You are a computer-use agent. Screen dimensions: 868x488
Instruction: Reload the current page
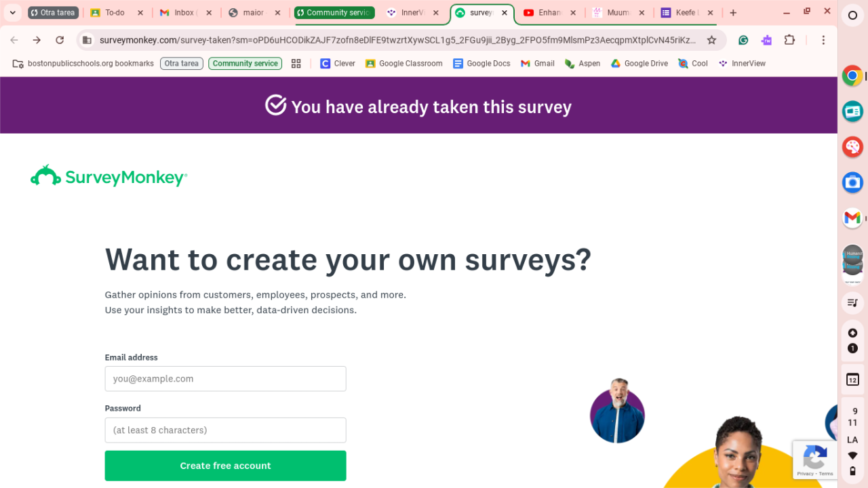60,40
